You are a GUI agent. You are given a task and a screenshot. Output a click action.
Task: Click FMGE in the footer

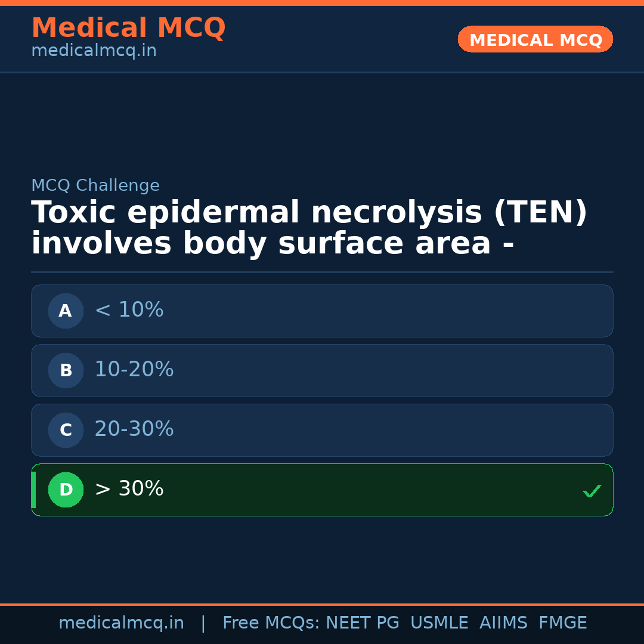tap(562, 623)
